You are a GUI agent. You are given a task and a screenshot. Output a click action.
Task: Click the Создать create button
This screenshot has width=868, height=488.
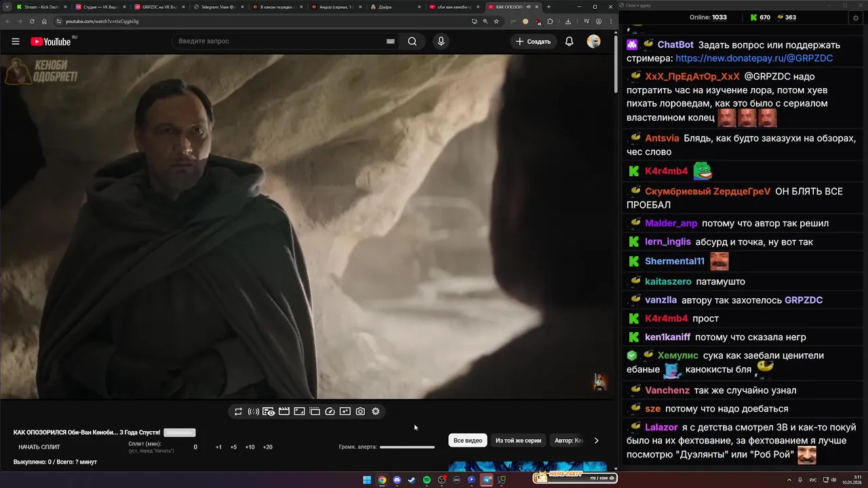(533, 41)
